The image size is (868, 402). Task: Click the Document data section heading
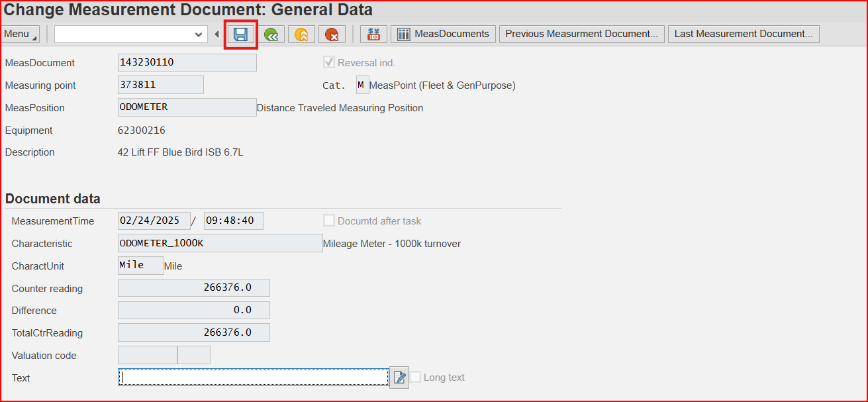tap(53, 199)
